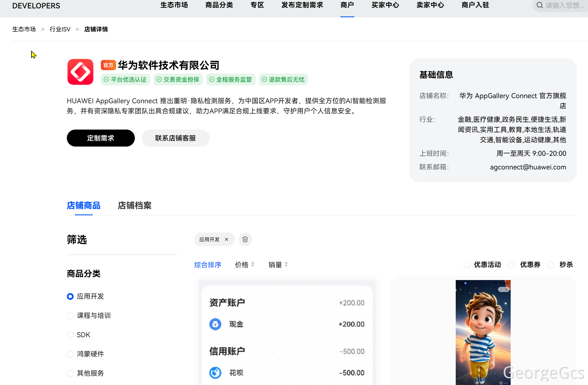
Task: Switch to the 店铺档案 tab
Action: [x=135, y=206]
